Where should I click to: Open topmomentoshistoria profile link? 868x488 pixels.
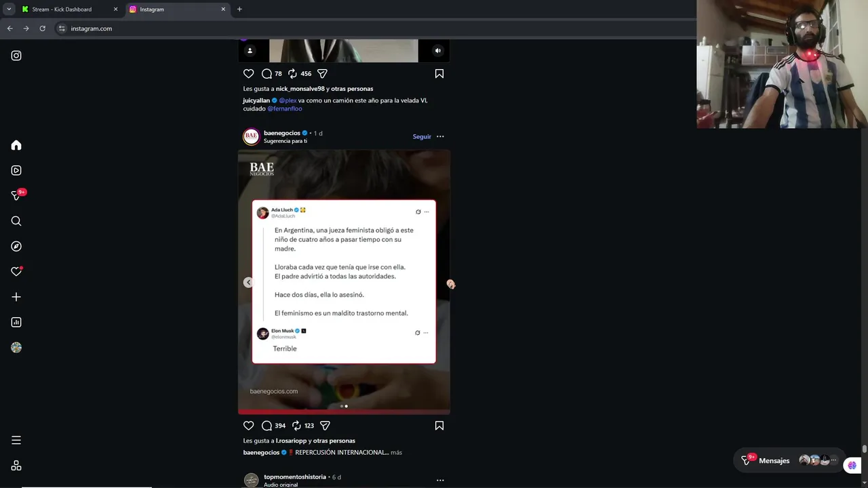coord(295,476)
